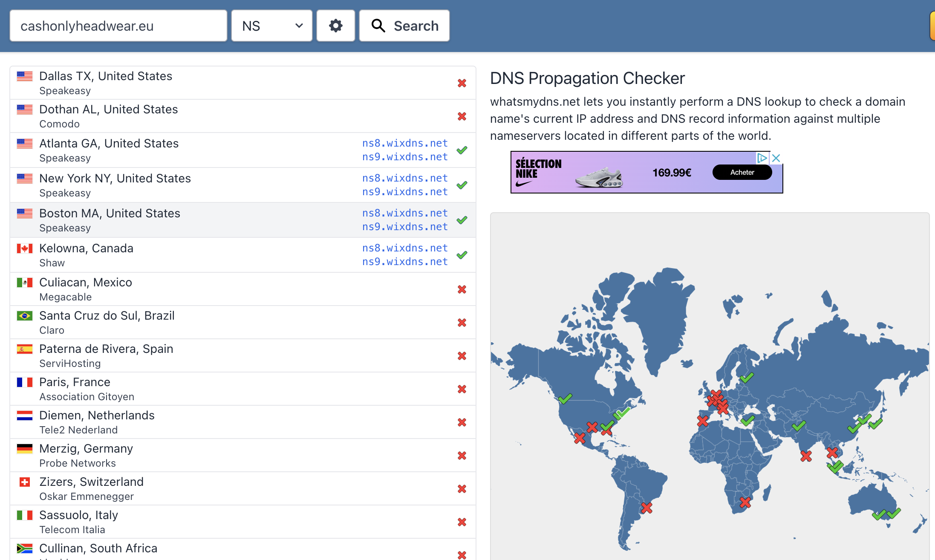Viewport: 935px width, 560px height.
Task: Edit the cashonlyheadwear.eu domain field
Action: (118, 26)
